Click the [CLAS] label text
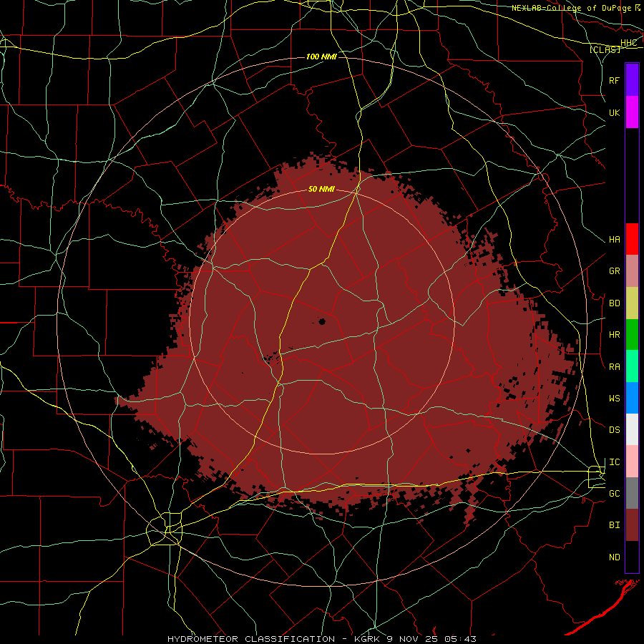Screen dimensions: 644x644 pyautogui.click(x=605, y=49)
